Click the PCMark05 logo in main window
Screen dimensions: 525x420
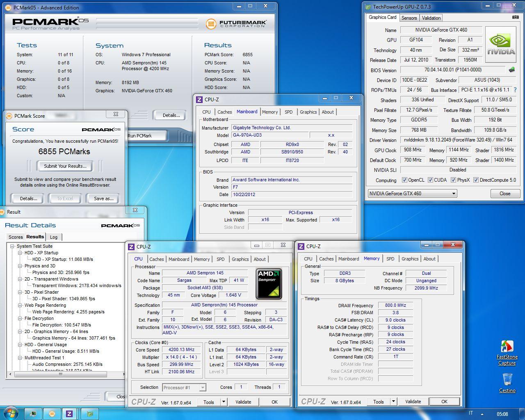(50, 24)
